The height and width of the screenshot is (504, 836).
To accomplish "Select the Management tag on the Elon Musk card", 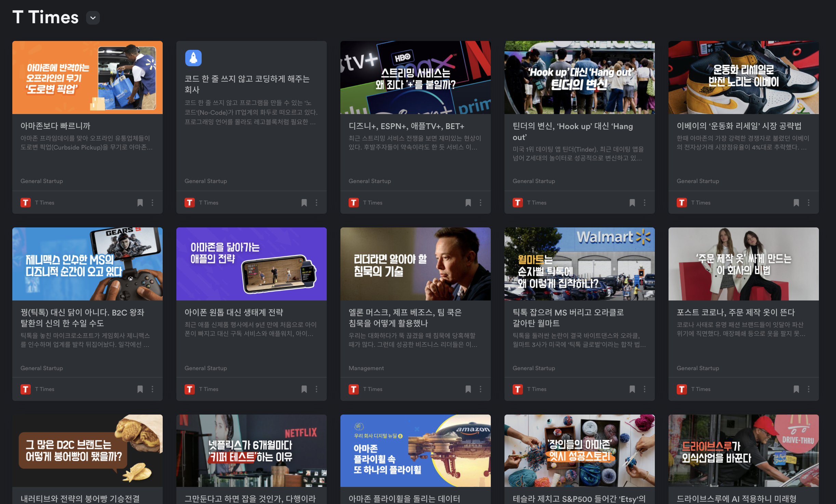I will coord(366,368).
